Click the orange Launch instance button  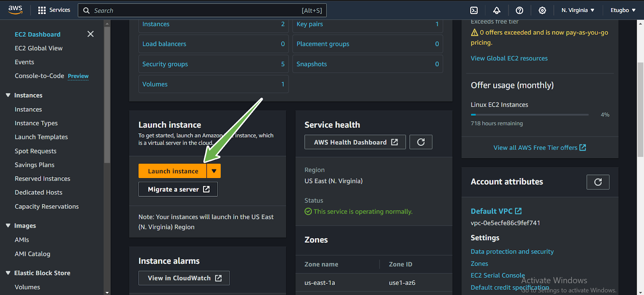[x=173, y=171]
